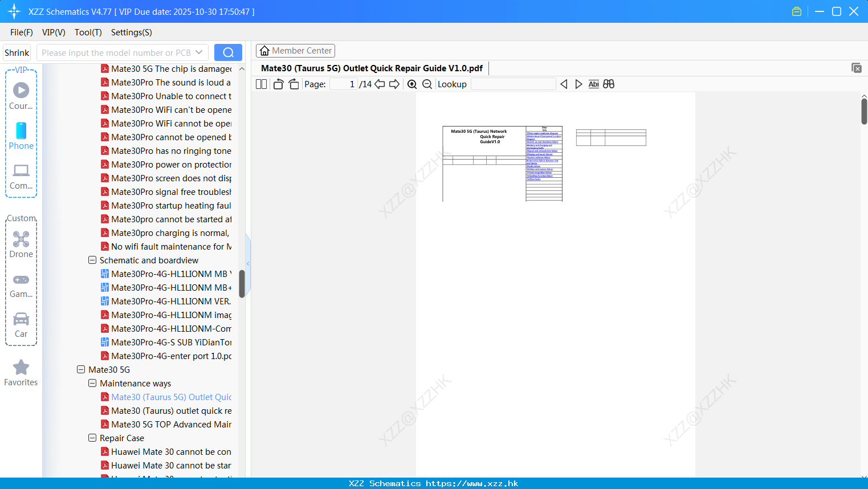Find previous lookup match triangle
The width and height of the screenshot is (868, 489).
pos(564,84)
